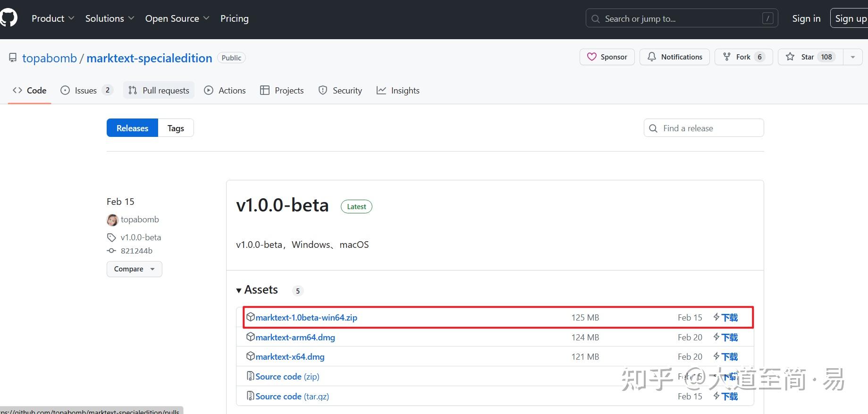This screenshot has width=868, height=414.
Task: Click the marktext-x64.dmg download link
Action: (x=290, y=357)
